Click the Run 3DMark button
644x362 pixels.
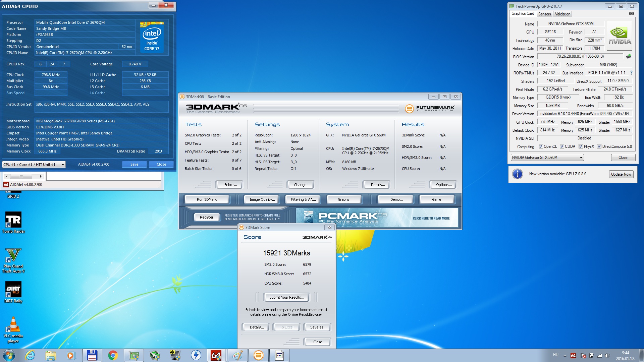207,199
